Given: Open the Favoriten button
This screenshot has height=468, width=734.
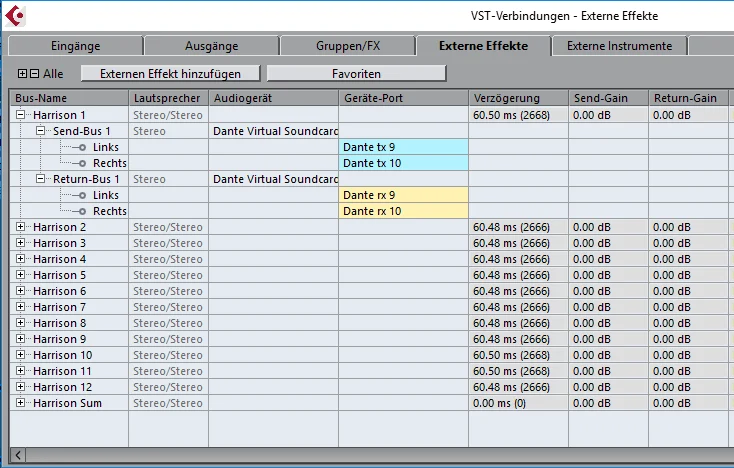Looking at the screenshot, I should pyautogui.click(x=356, y=73).
